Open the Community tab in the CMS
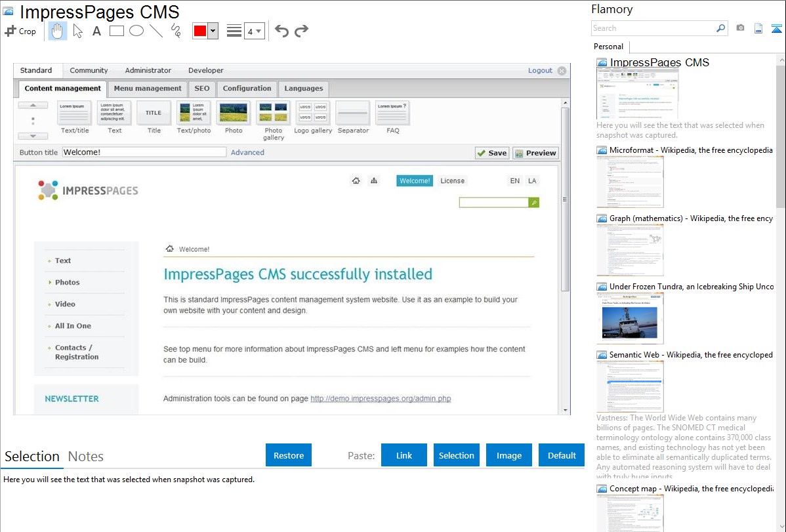This screenshot has height=532, width=786. (89, 70)
